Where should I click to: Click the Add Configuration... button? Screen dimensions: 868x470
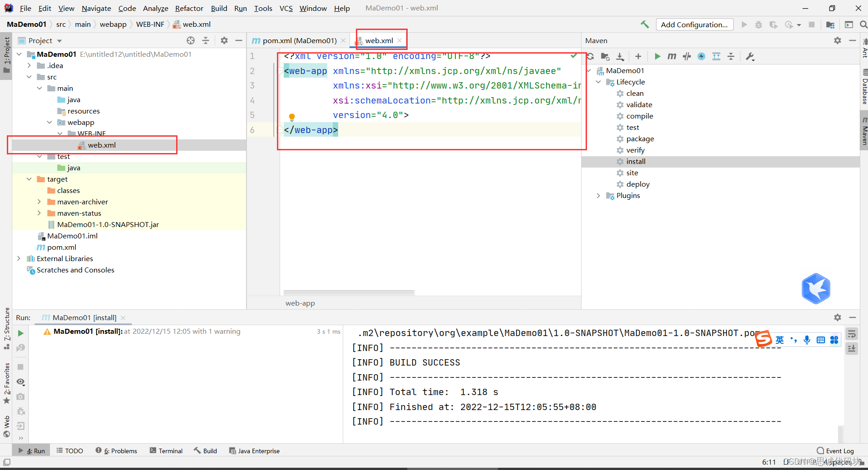694,25
